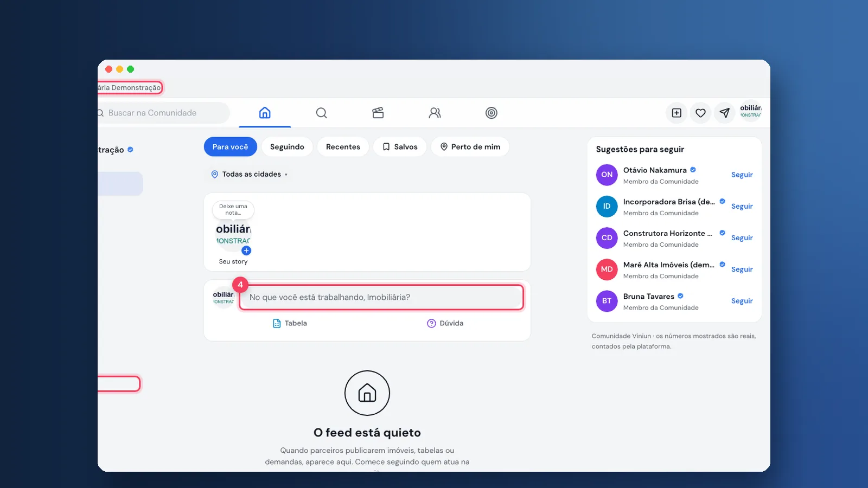Click Bruna Tavares' BT avatar
Viewport: 868px width, 488px height.
pos(607,301)
